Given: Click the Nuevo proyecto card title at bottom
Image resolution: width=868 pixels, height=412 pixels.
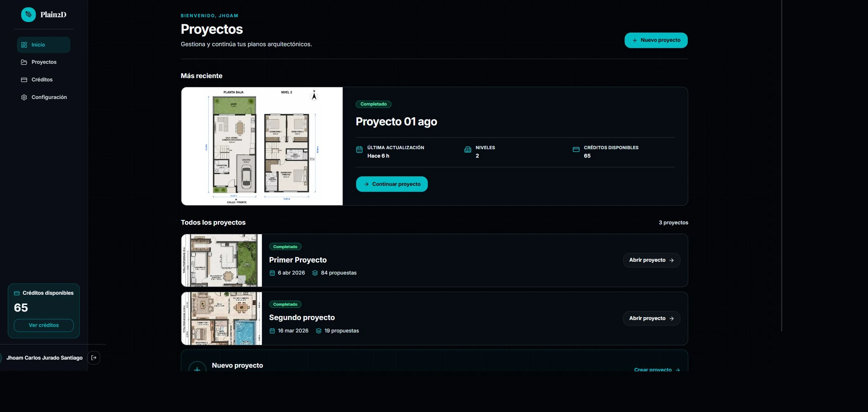Looking at the screenshot, I should (x=237, y=365).
